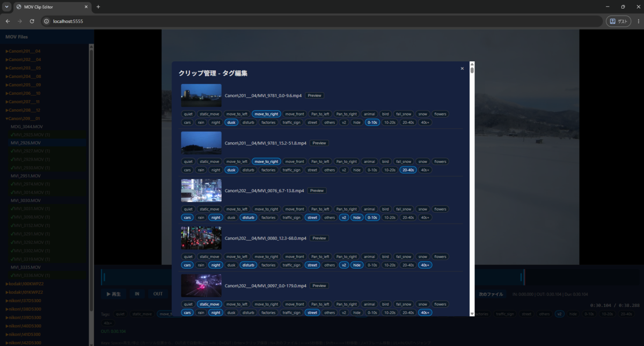644x346 pixels.
Task: Enable quiet tag on MVI_9781_0.0-9.6 clip
Action: [188, 114]
